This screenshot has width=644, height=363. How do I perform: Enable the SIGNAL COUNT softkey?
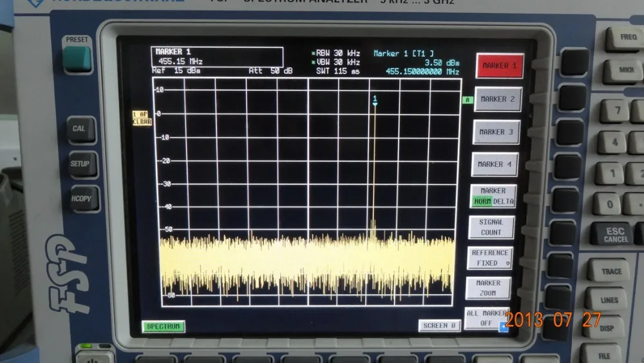coord(491,227)
